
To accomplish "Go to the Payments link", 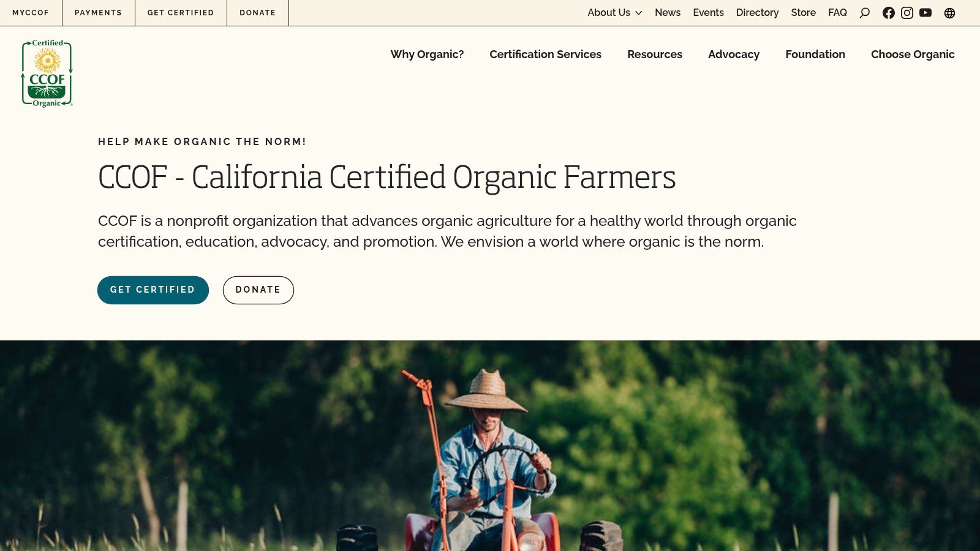I will 98,13.
